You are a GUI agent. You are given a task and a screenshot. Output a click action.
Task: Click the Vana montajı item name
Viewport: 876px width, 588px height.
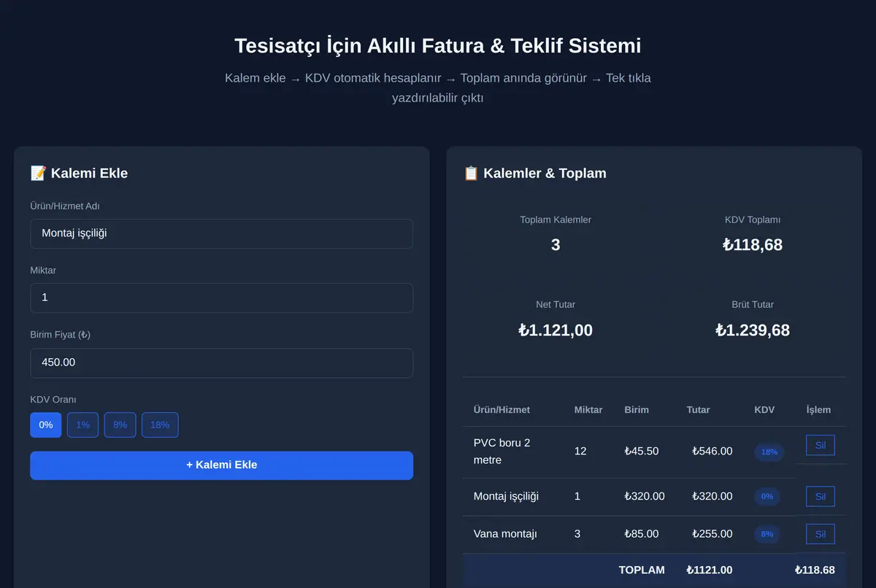pyautogui.click(x=505, y=534)
